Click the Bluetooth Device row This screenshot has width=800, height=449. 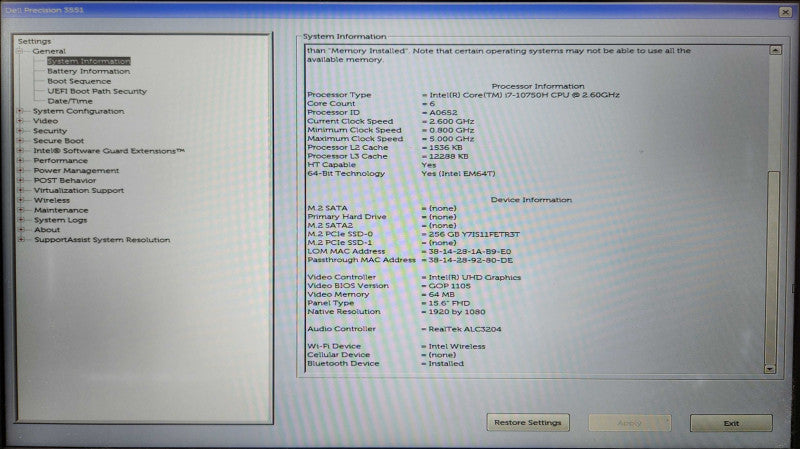[385, 364]
